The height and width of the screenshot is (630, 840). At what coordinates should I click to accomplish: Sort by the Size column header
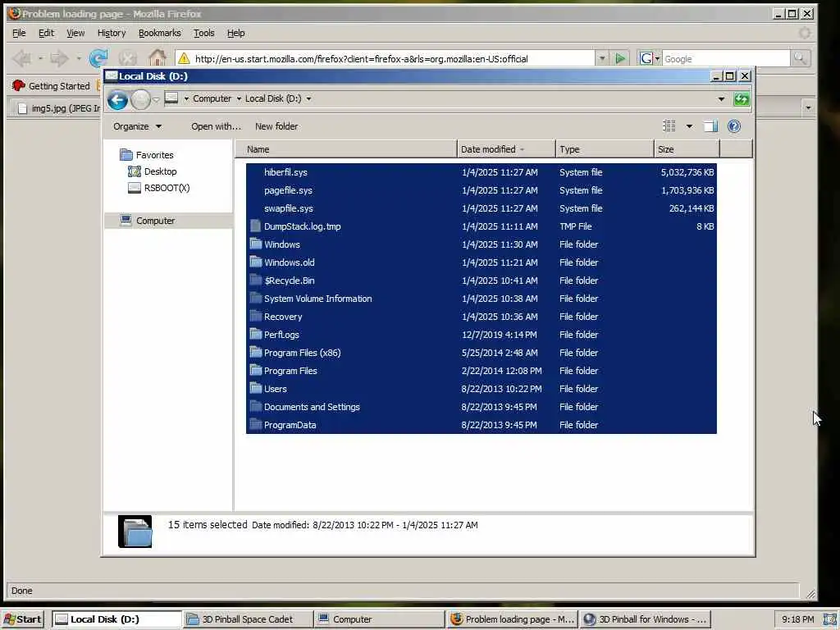tap(687, 149)
